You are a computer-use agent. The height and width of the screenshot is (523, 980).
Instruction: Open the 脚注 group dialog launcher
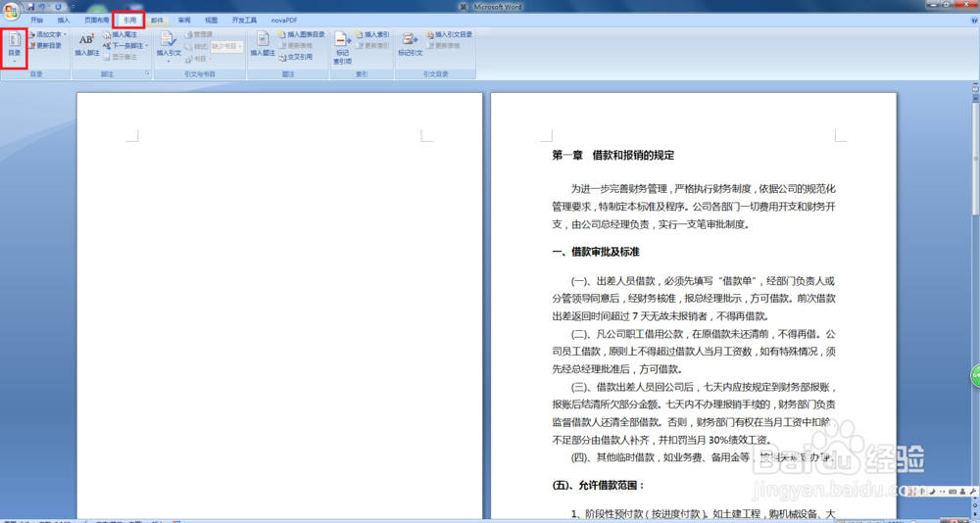point(148,73)
